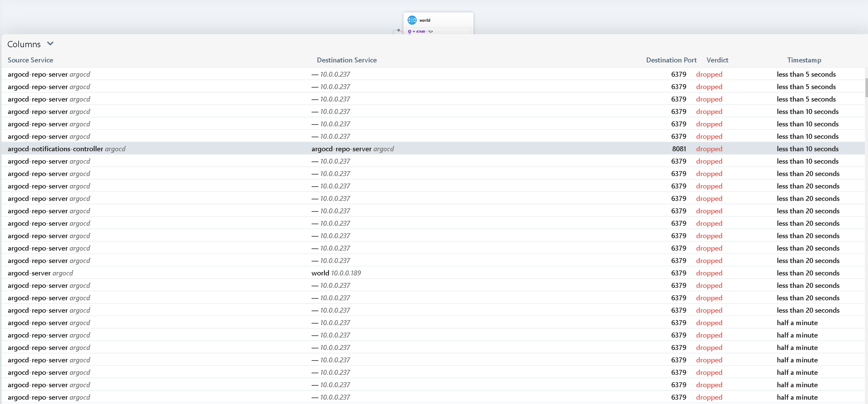Click port 8081 in the highlighted row
Screen dimensions: 868x404
click(679, 149)
